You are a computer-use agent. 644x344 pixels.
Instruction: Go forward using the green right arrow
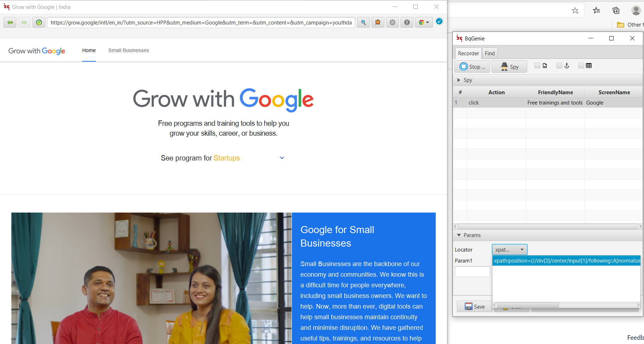point(24,22)
